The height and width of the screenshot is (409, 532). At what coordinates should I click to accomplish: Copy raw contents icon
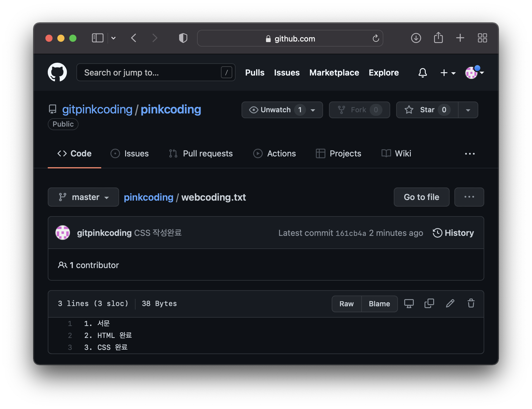click(429, 304)
